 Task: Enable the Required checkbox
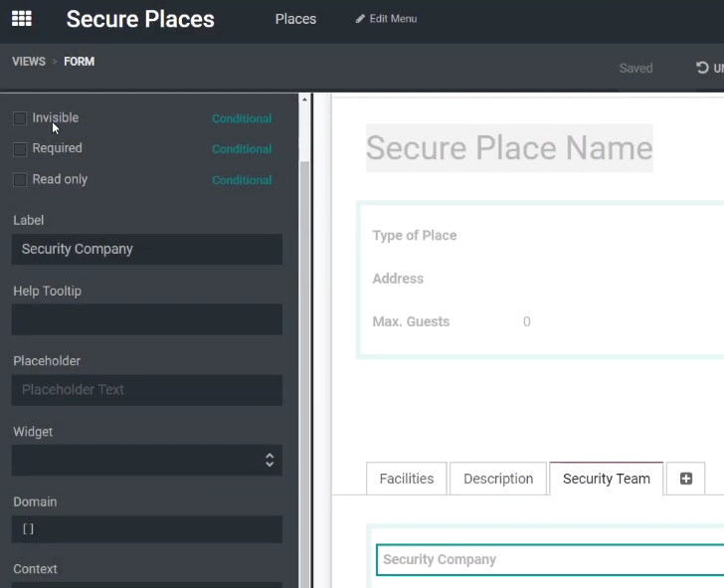[x=20, y=149]
